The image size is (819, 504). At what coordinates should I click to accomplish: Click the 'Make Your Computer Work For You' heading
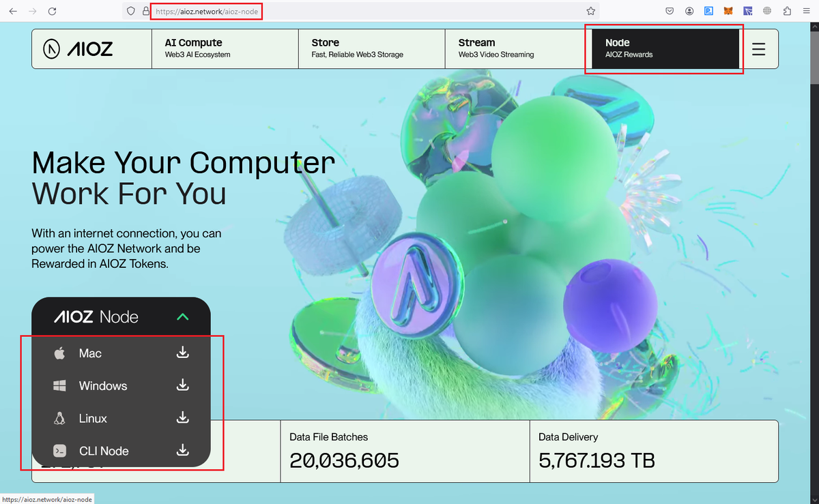184,178
